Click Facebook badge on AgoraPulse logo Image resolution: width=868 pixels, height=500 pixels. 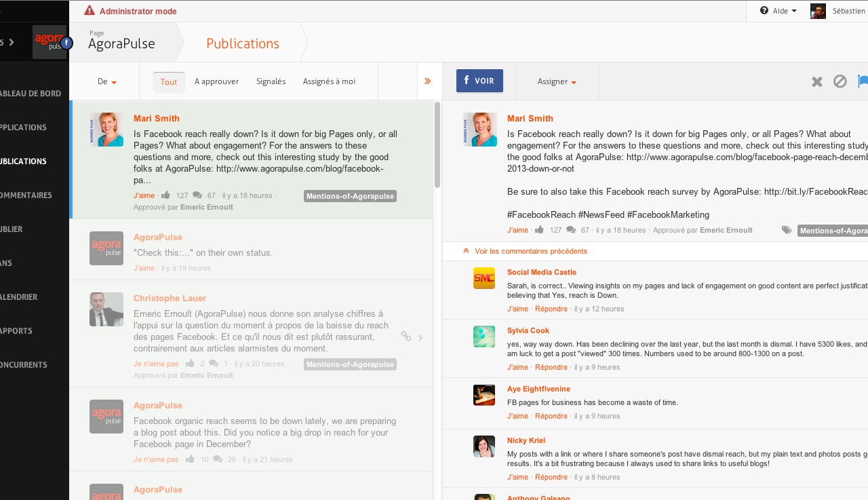click(66, 43)
